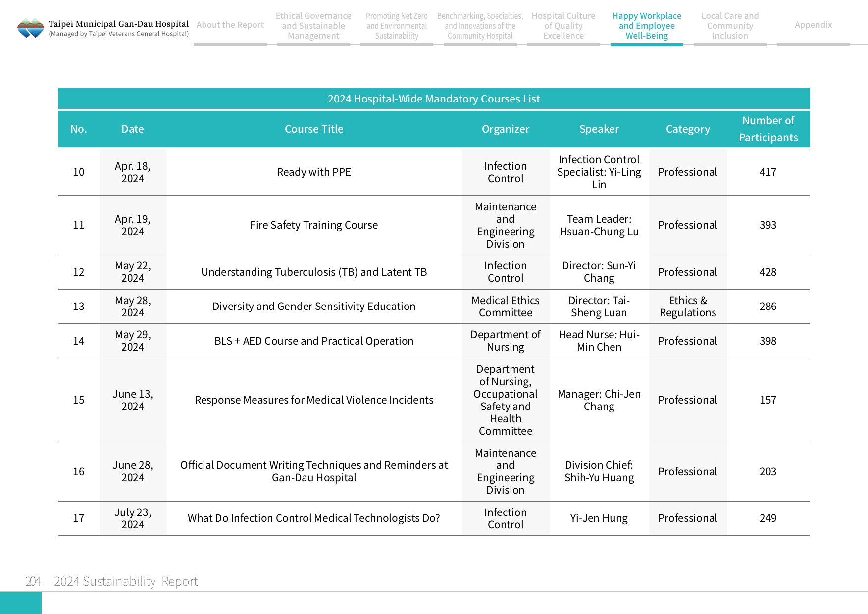Screen dimensions: 868x614
Task: Click speaker Team Leader: Hsuan-Chung Lu
Action: [599, 225]
